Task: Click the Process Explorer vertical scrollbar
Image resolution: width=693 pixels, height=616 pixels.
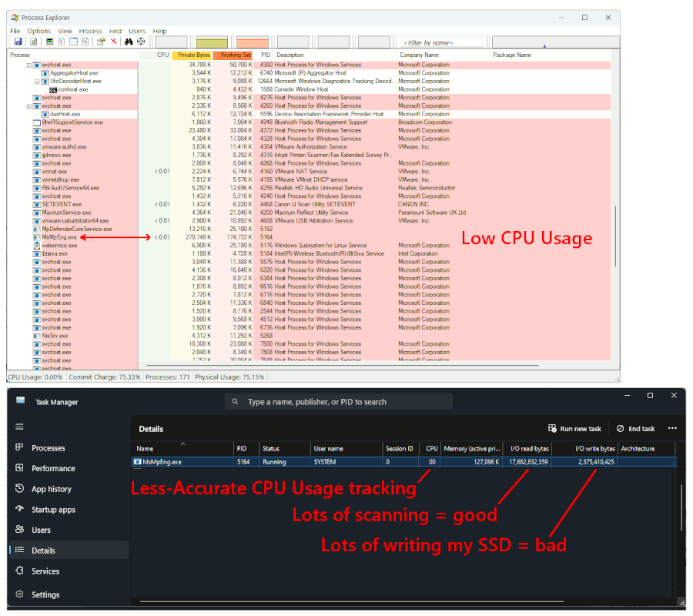Action: (x=615, y=236)
